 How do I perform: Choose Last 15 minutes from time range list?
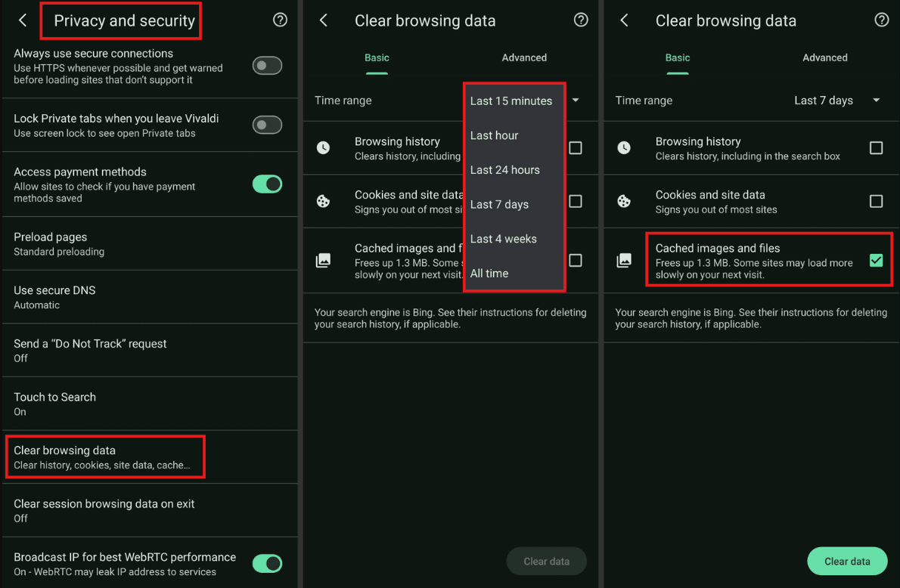click(511, 101)
